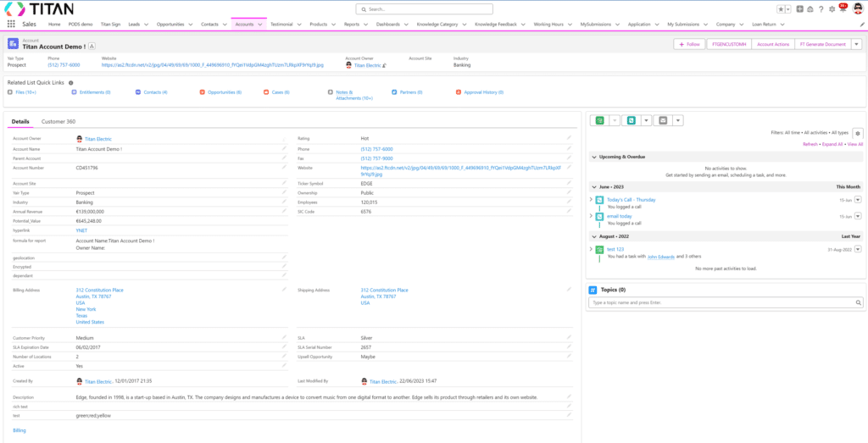Click the Titan logo

[x=39, y=9]
